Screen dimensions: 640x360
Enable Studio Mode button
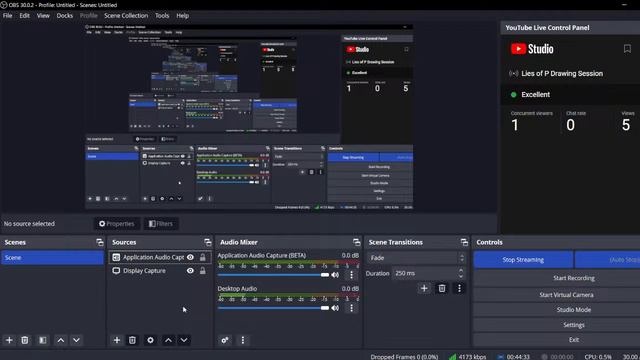[x=573, y=309]
